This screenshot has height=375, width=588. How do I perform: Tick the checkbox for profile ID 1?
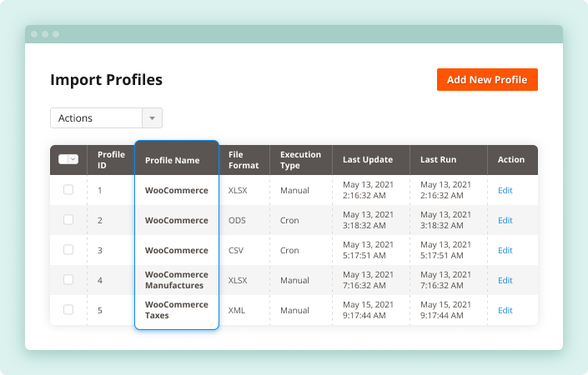(68, 190)
